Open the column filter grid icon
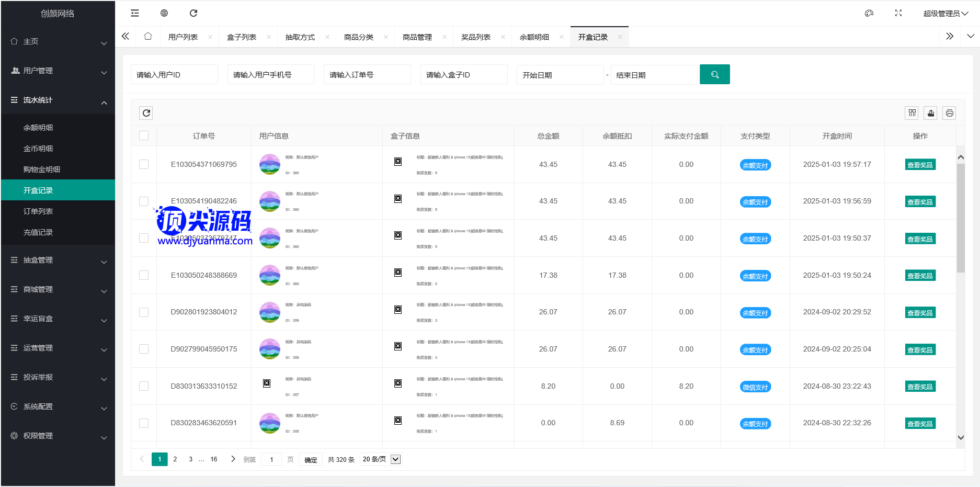The height and width of the screenshot is (487, 980). pos(912,113)
